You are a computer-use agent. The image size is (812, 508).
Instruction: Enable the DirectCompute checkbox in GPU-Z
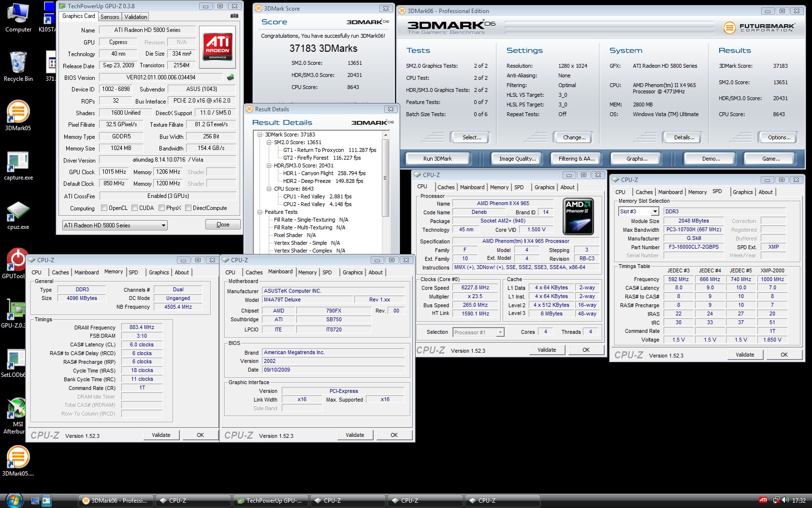coord(188,208)
